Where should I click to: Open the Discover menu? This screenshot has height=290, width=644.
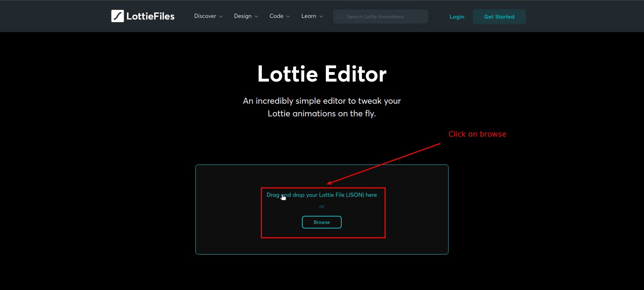click(x=205, y=16)
